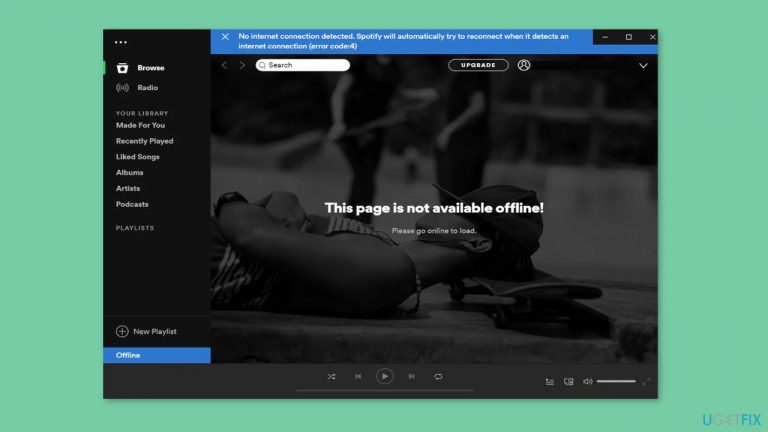768x432 pixels.
Task: Click the song progress bar
Action: pyautogui.click(x=384, y=390)
